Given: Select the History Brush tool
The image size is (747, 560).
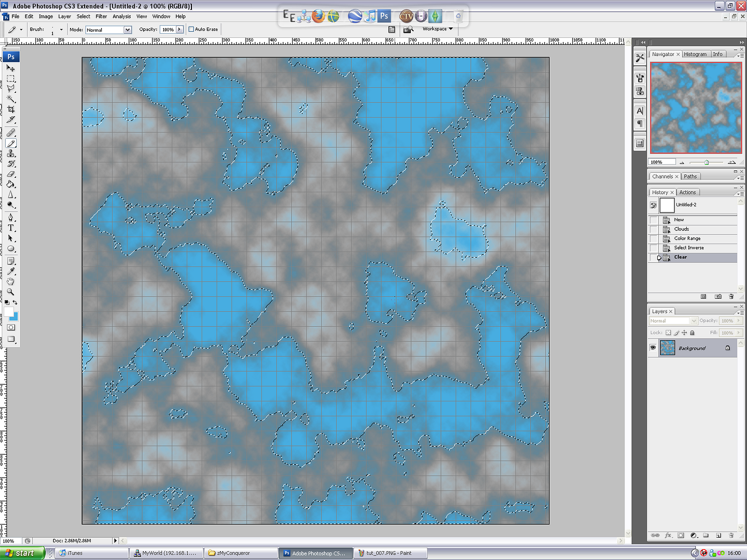Looking at the screenshot, I should click(x=10, y=164).
